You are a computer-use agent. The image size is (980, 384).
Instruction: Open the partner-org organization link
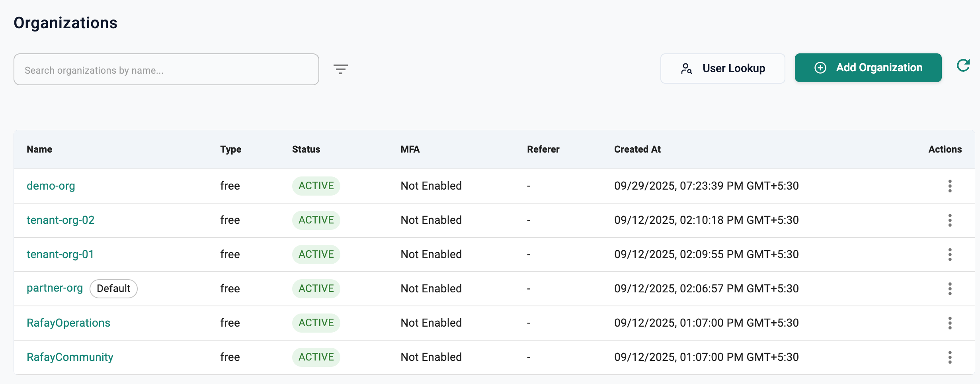[x=55, y=288]
